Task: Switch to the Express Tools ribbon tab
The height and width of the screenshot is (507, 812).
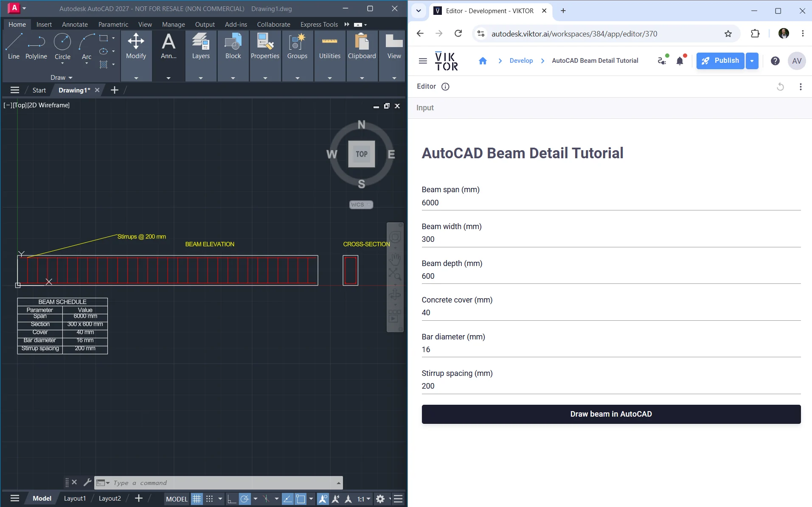Action: (x=319, y=24)
